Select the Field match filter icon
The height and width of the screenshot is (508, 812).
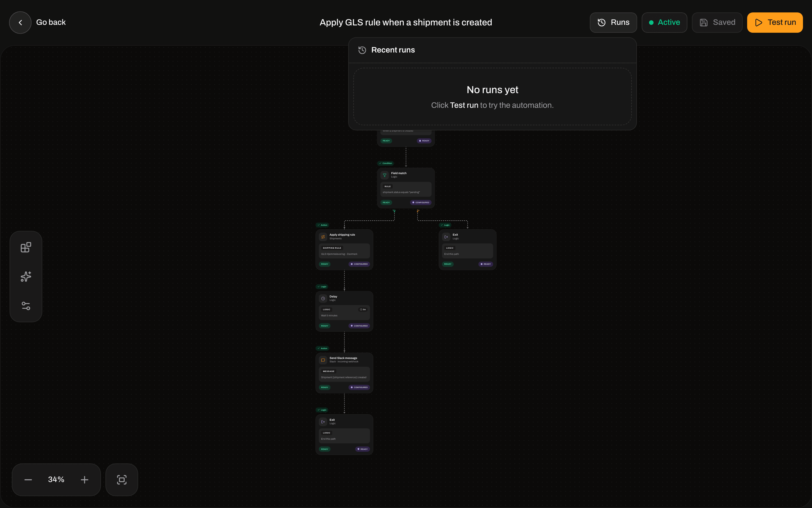385,175
